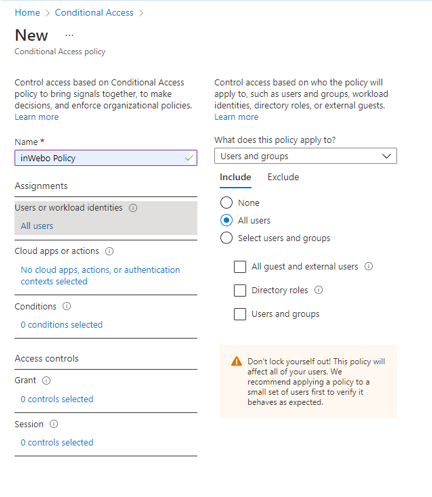Screen dimensions: 432x497
Task: Click the Directory roles info icon
Action: [x=319, y=290]
